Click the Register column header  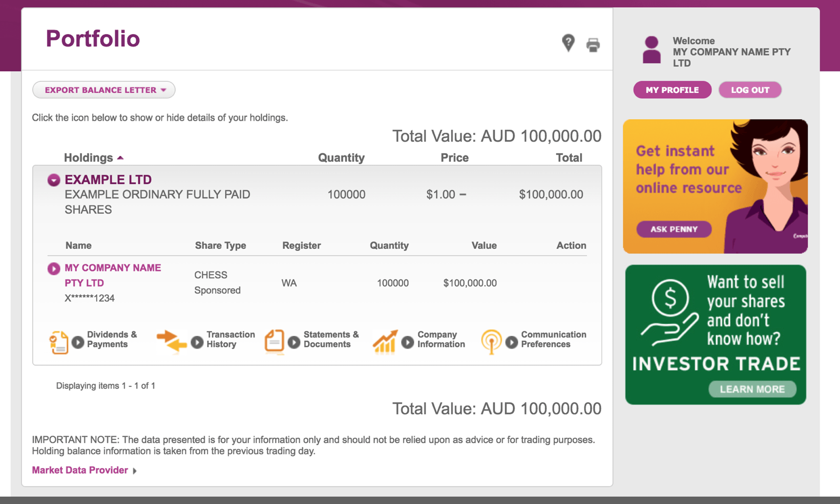pyautogui.click(x=301, y=245)
